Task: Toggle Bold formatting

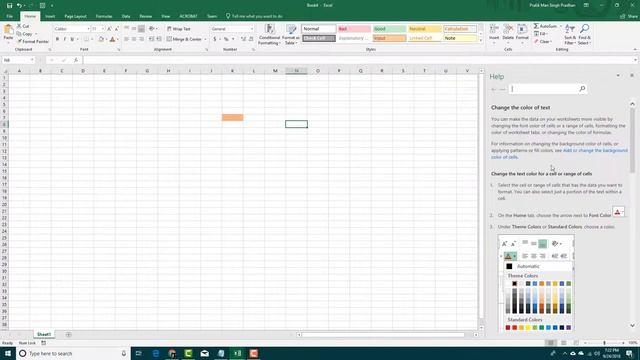Action: point(57,39)
